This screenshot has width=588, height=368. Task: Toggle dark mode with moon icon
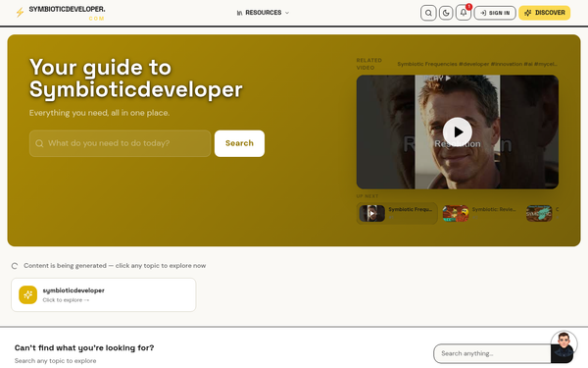[446, 13]
